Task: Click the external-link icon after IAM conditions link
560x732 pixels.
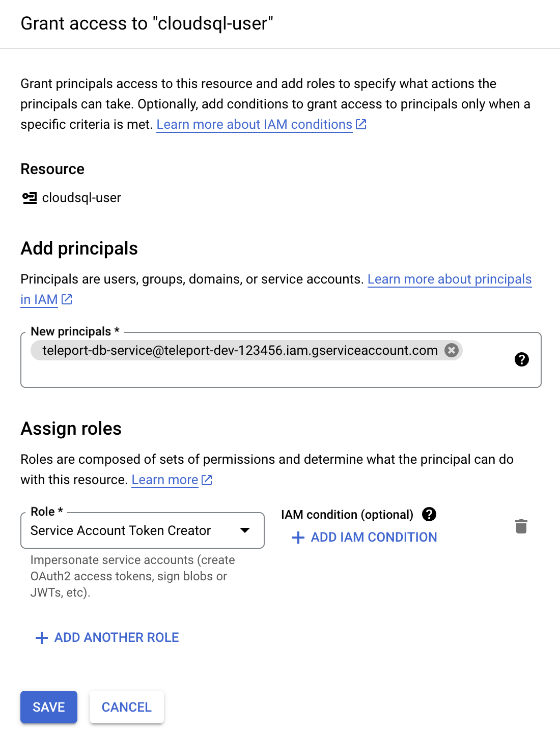Action: pyautogui.click(x=361, y=124)
